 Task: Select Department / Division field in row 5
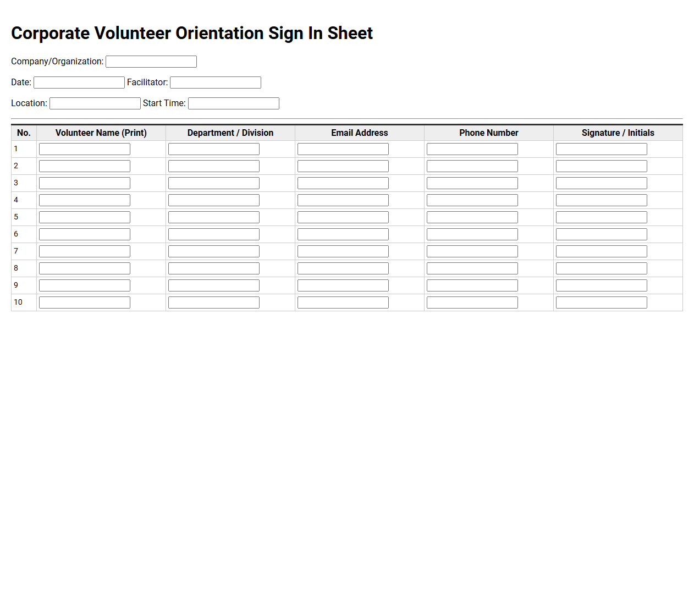pos(214,217)
